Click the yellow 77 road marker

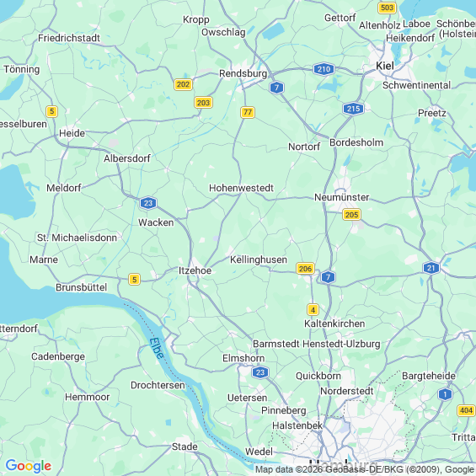248,112
